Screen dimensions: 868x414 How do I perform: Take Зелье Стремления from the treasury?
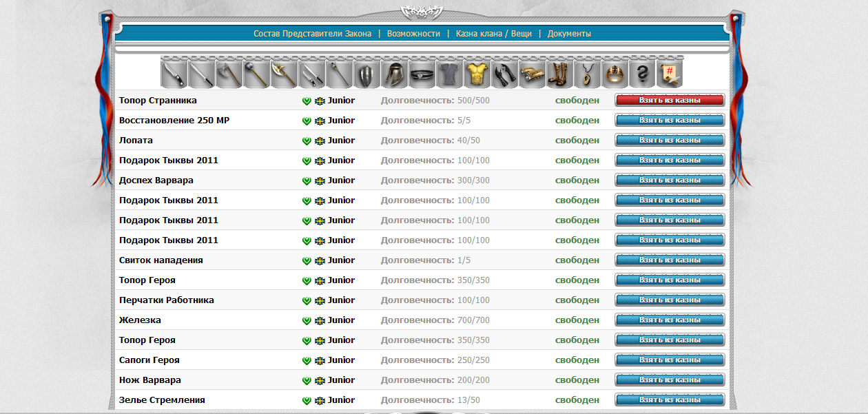point(670,400)
